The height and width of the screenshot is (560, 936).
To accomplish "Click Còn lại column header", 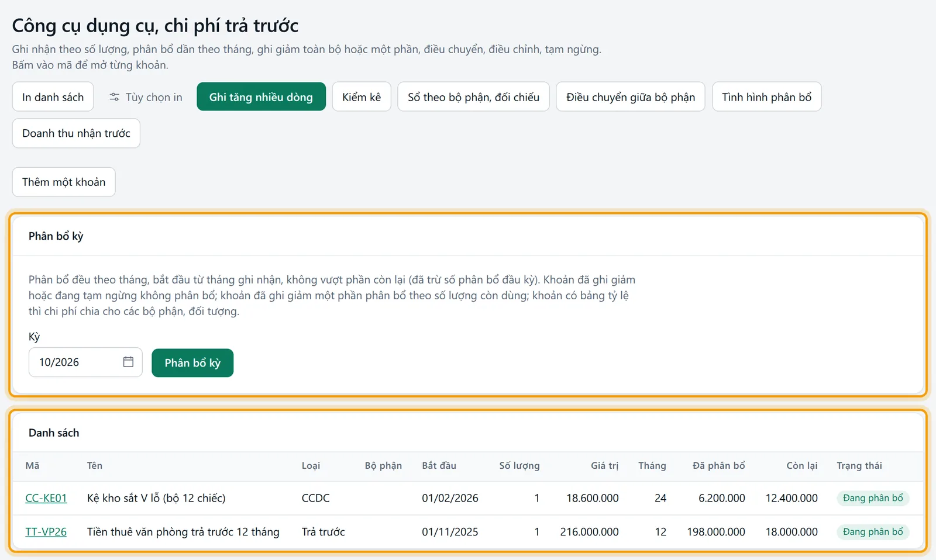I will click(x=802, y=465).
